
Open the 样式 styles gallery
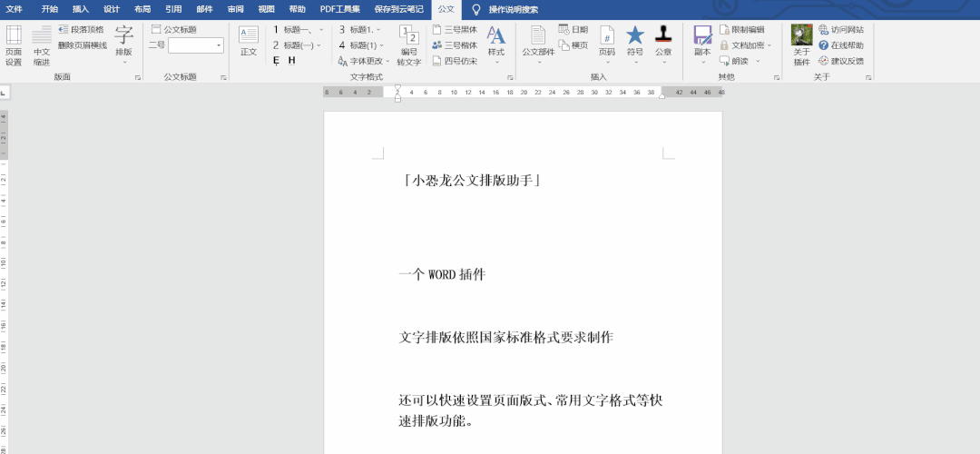496,44
